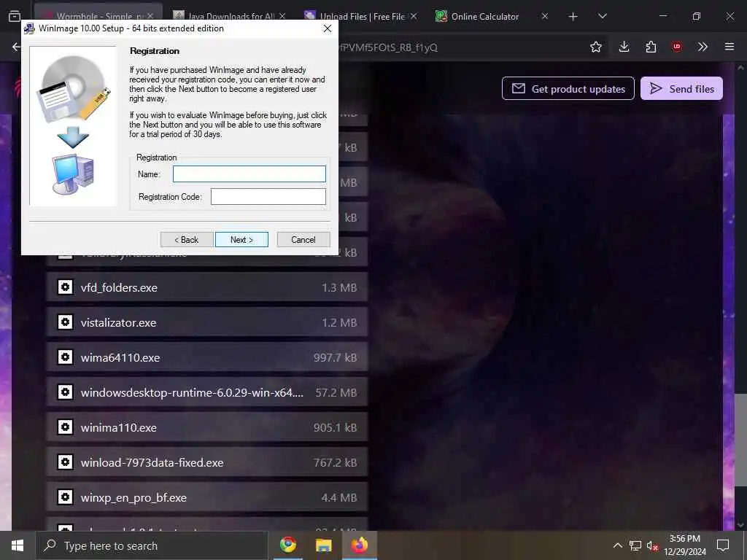
Task: Open the notification center icon
Action: 723,545
